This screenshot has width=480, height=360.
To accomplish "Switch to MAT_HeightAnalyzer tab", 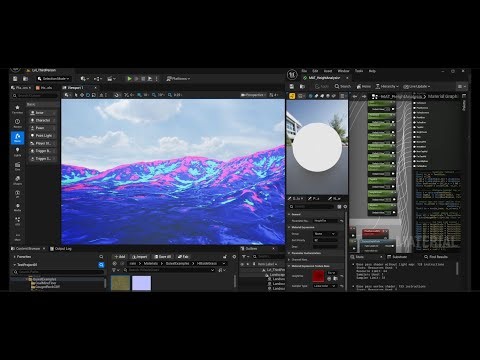I will click(323, 78).
